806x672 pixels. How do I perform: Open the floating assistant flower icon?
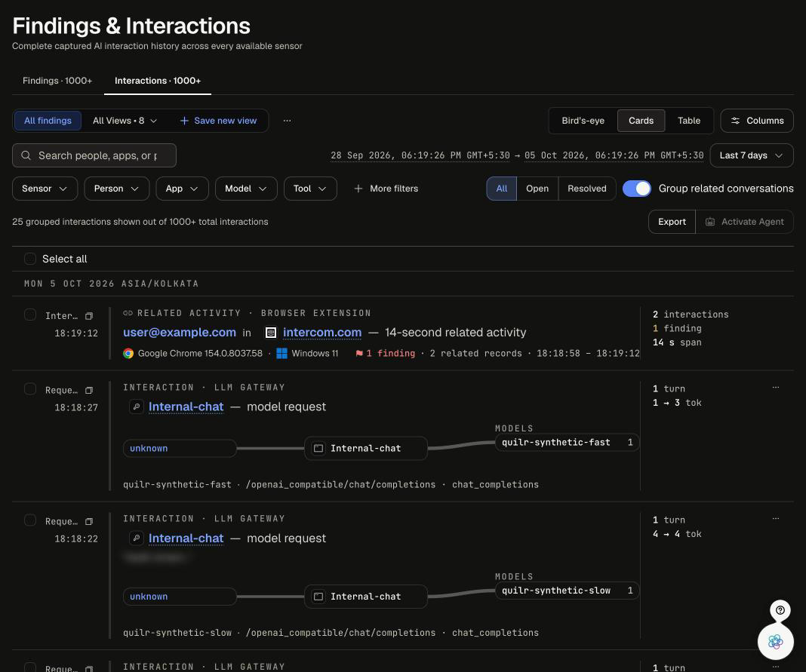[x=776, y=641]
